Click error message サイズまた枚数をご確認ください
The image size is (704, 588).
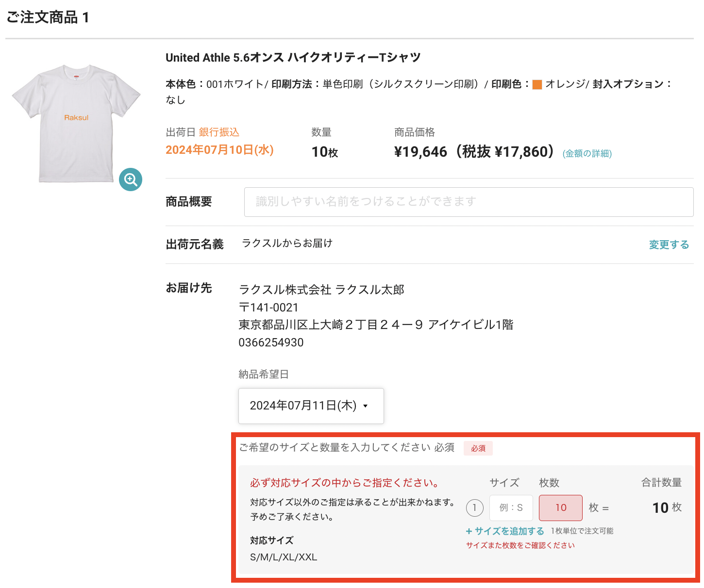point(520,545)
